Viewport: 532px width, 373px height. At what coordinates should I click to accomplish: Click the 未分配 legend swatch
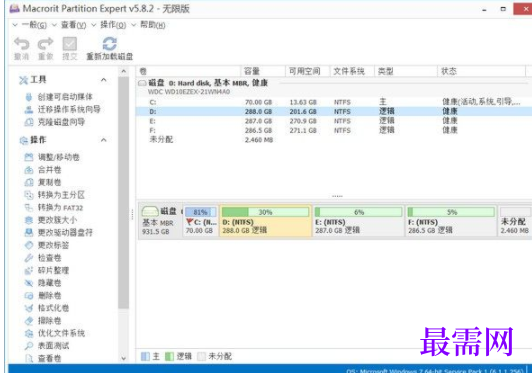pyautogui.click(x=201, y=356)
